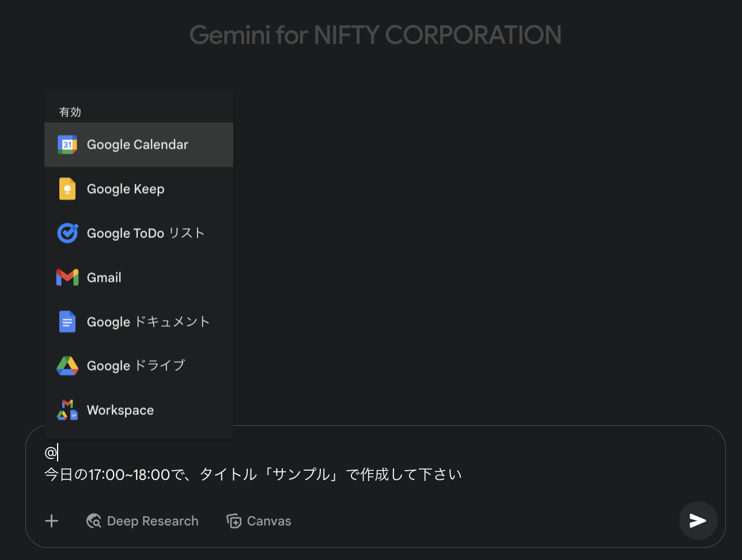Viewport: 742px width, 560px height.
Task: Select Gmail label in the menu
Action: [x=104, y=278]
